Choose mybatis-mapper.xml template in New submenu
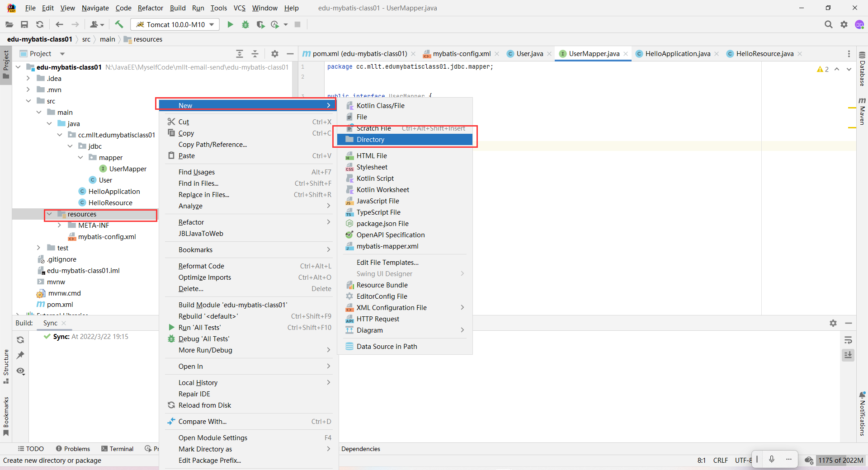Screen dimensions: 868x470 click(405, 246)
